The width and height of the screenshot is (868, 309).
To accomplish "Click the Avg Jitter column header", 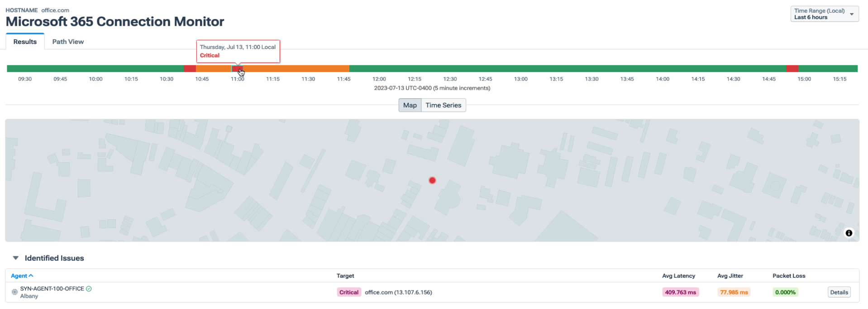I will [730, 275].
